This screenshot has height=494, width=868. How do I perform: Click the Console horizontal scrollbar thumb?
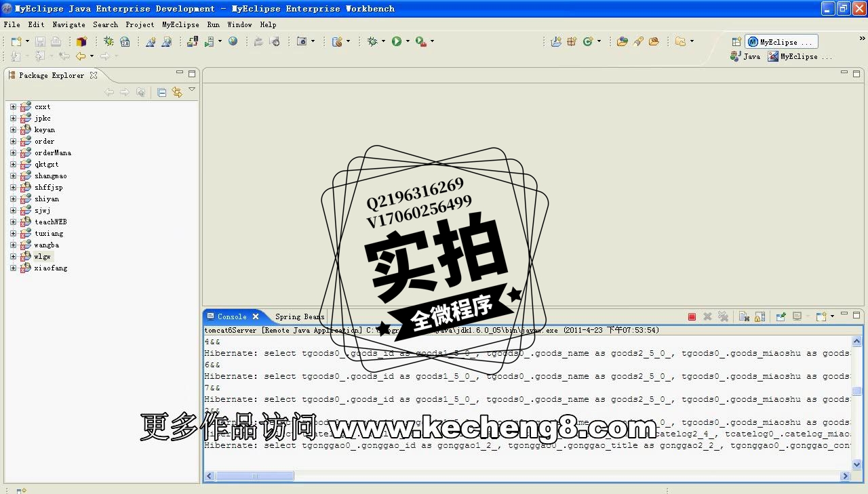[255, 476]
